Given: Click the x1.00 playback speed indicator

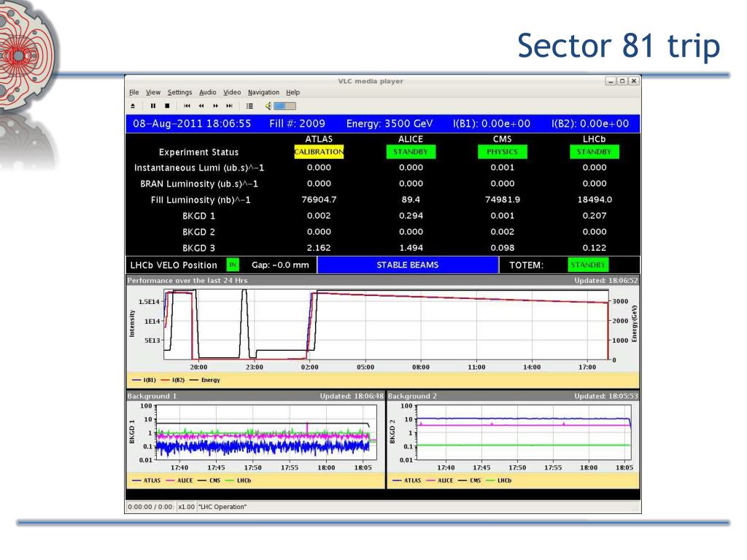Looking at the screenshot, I should 186,507.
